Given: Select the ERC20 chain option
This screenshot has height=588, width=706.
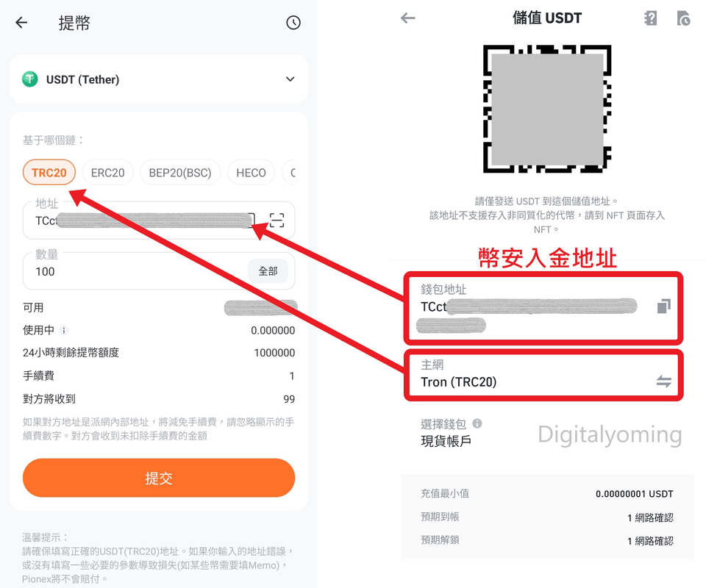Looking at the screenshot, I should [107, 173].
